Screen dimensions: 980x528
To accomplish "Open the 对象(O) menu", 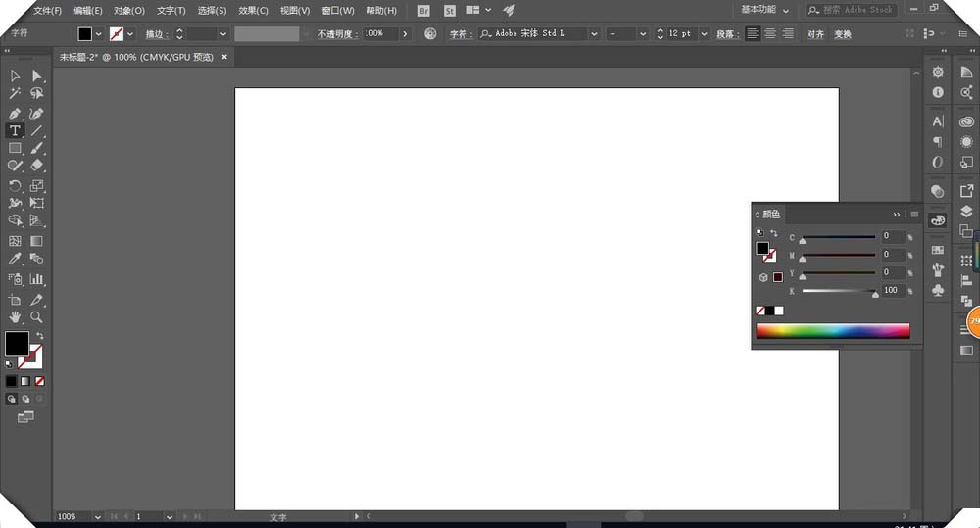I will point(129,11).
